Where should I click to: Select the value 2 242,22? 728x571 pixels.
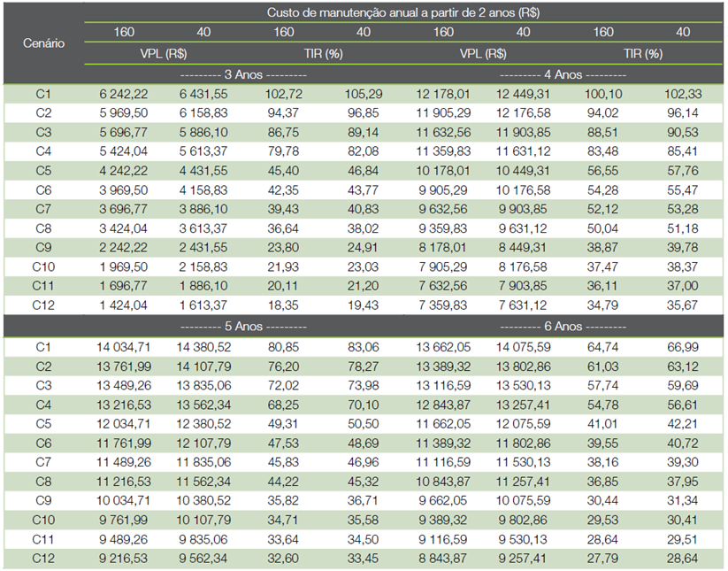point(124,248)
